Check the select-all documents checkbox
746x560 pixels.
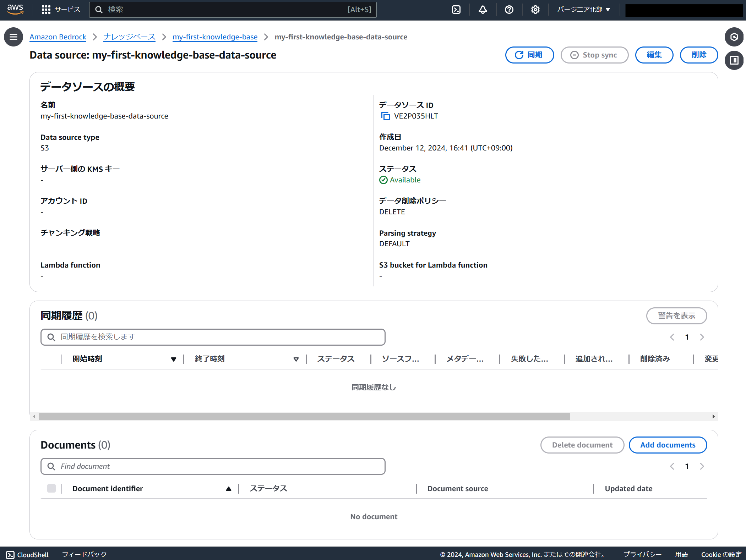pyautogui.click(x=51, y=488)
